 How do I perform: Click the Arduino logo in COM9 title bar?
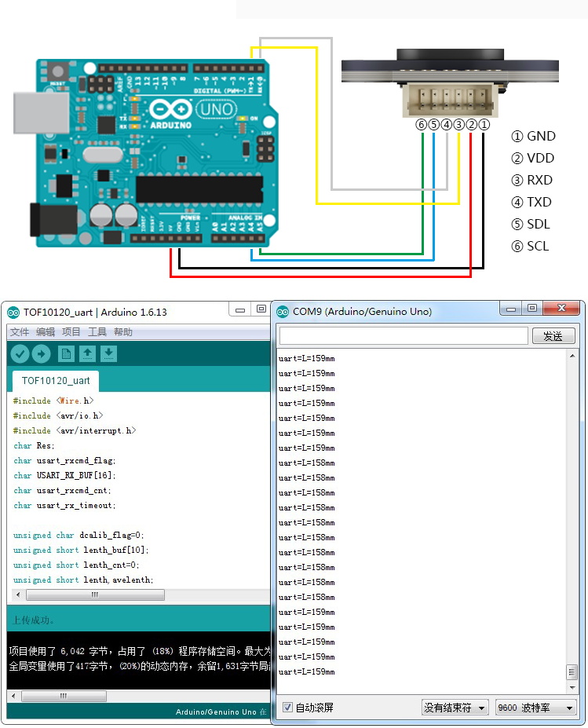[283, 312]
